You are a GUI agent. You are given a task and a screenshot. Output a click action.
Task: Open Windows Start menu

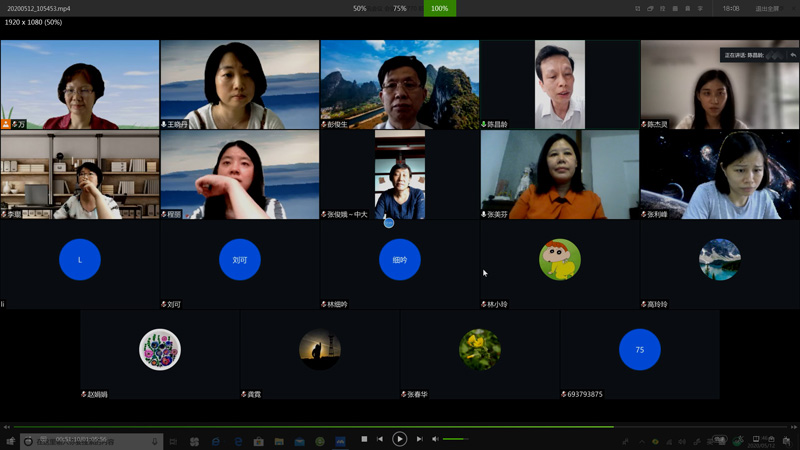[10, 441]
